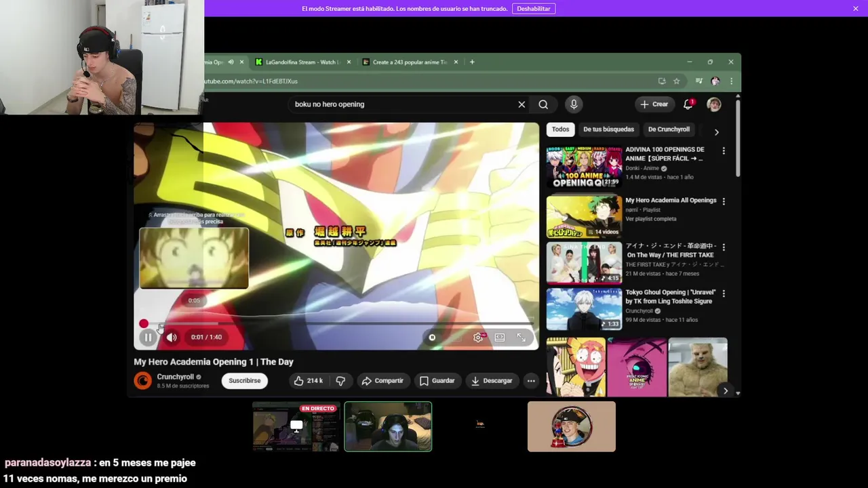
Task: Open Tokyo Ghoul Opening Unravel thumbnail
Action: [x=584, y=309]
